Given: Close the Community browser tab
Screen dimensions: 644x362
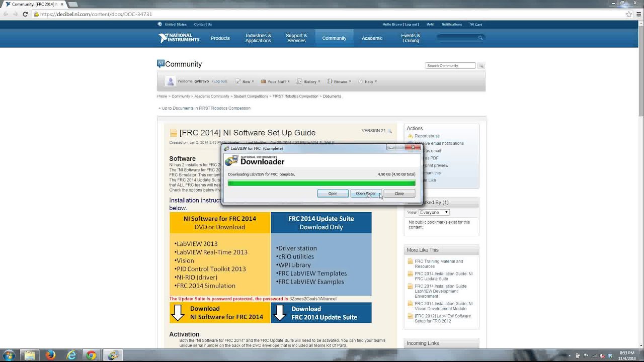Looking at the screenshot, I should [62, 4].
